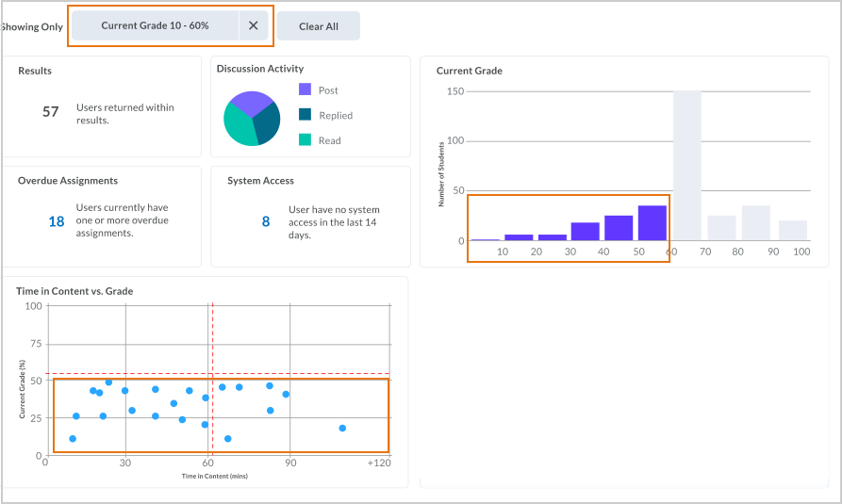Click the Time in Content vs. Grade title
843x504 pixels.
74,291
